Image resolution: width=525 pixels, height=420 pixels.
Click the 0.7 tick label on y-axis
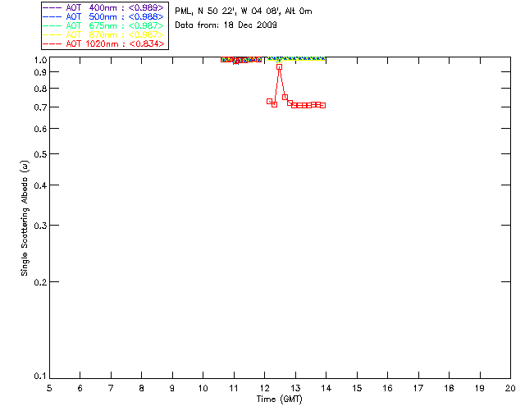[x=40, y=107]
